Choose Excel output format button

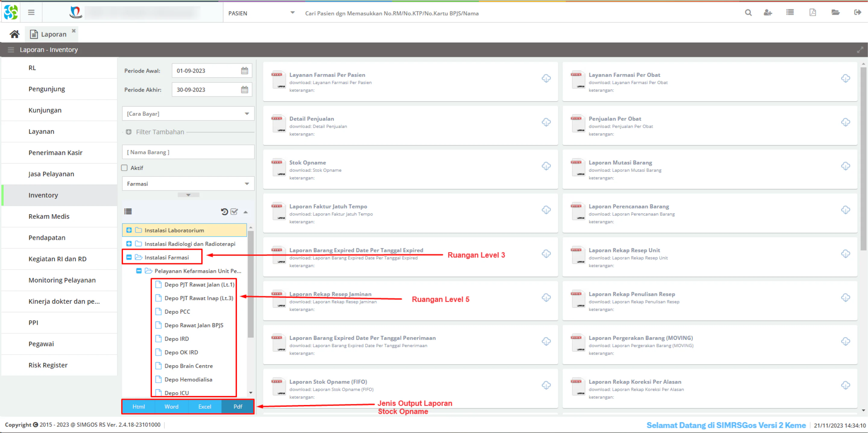204,406
